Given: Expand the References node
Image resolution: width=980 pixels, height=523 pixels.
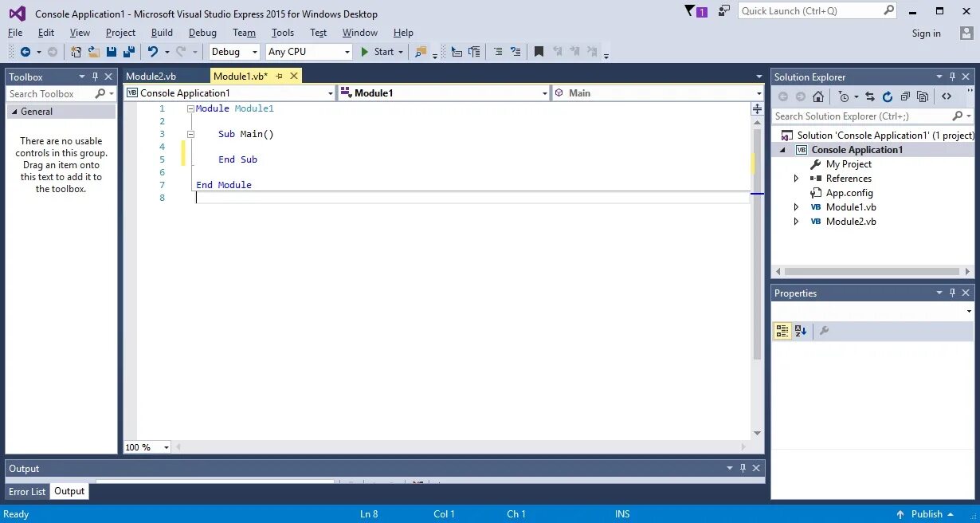Looking at the screenshot, I should 796,179.
